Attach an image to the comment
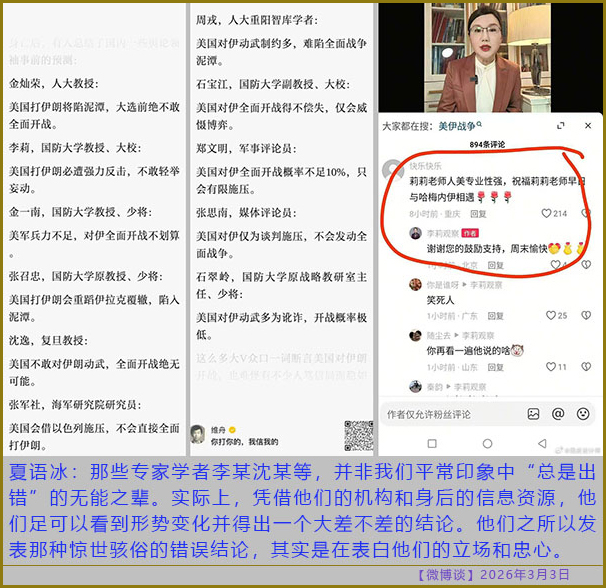Viewport: 606px width, 588px height. (x=533, y=414)
